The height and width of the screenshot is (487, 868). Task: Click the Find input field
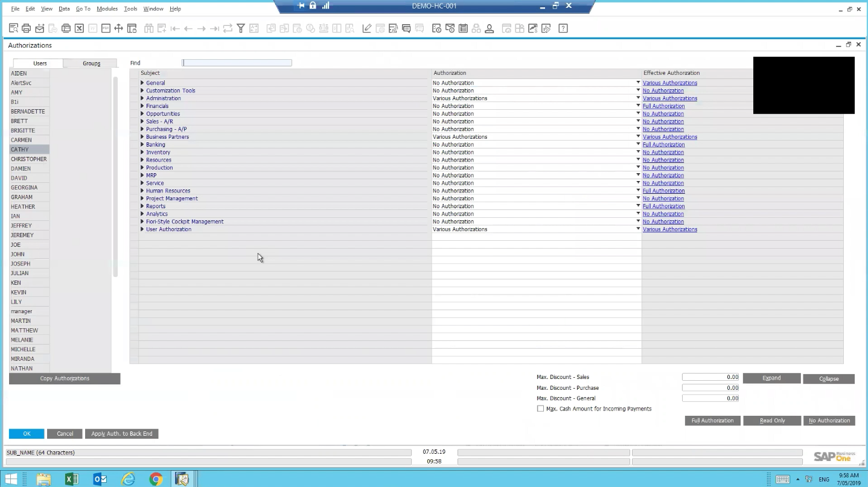click(237, 63)
